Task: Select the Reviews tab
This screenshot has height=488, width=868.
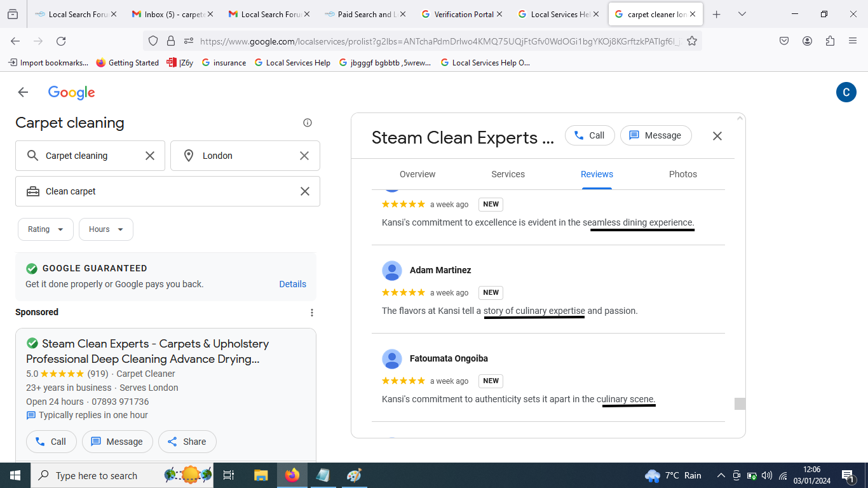Action: click(x=597, y=174)
